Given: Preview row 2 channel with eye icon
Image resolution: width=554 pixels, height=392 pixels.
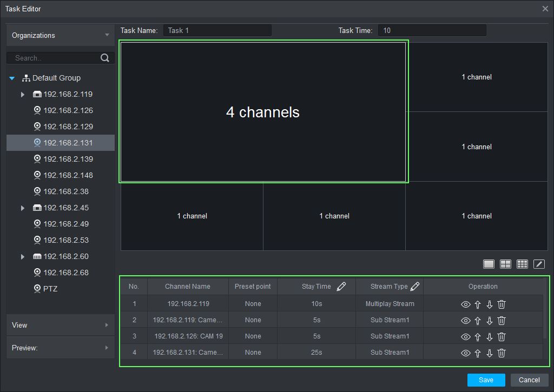Looking at the screenshot, I should pyautogui.click(x=466, y=320).
